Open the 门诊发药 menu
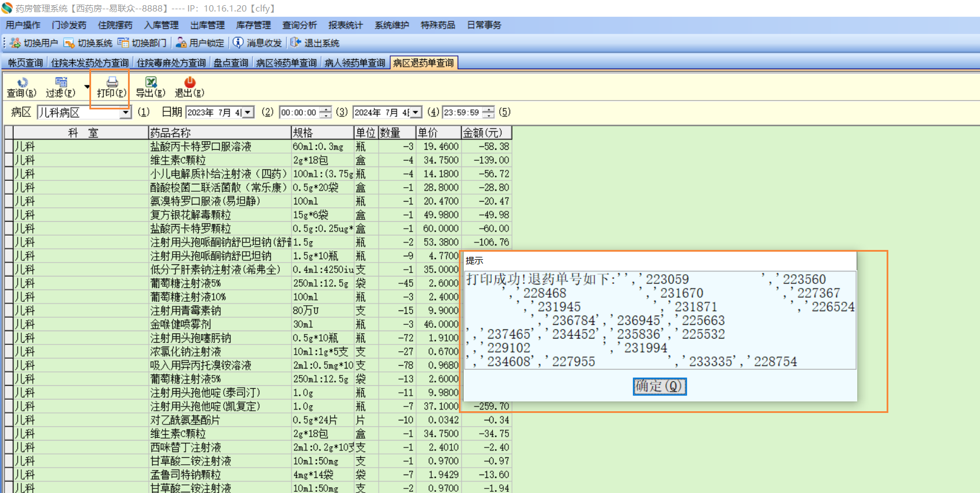980x493 pixels. click(x=69, y=25)
